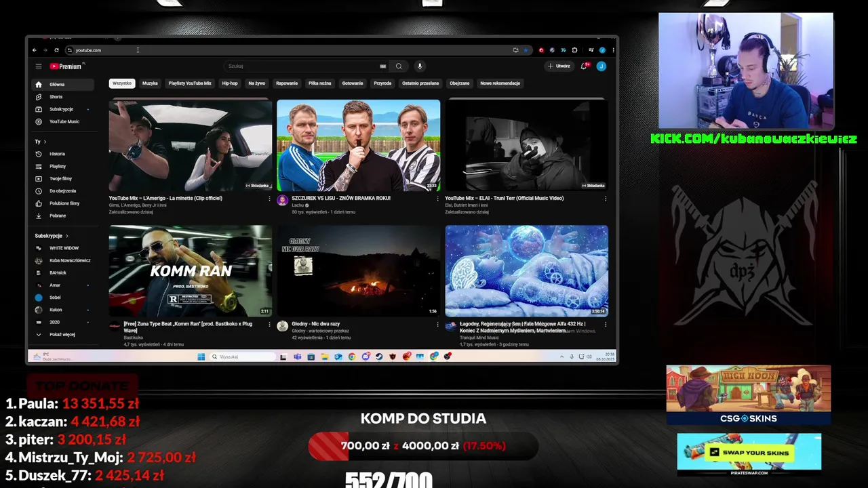Select the Wszystko filter chip
The image size is (868, 488).
pyautogui.click(x=122, y=83)
